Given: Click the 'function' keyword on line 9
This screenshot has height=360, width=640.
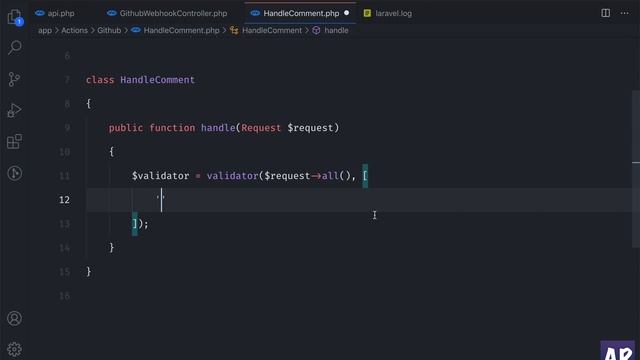Looking at the screenshot, I should click(x=172, y=128).
